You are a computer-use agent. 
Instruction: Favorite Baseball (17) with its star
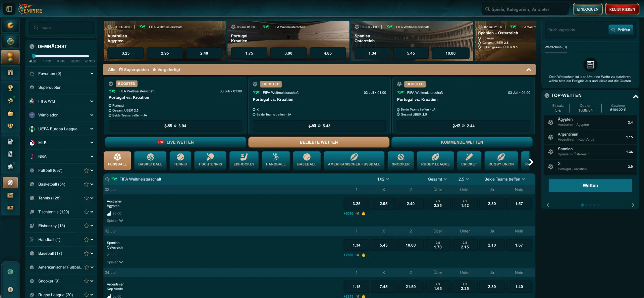pyautogui.click(x=86, y=253)
